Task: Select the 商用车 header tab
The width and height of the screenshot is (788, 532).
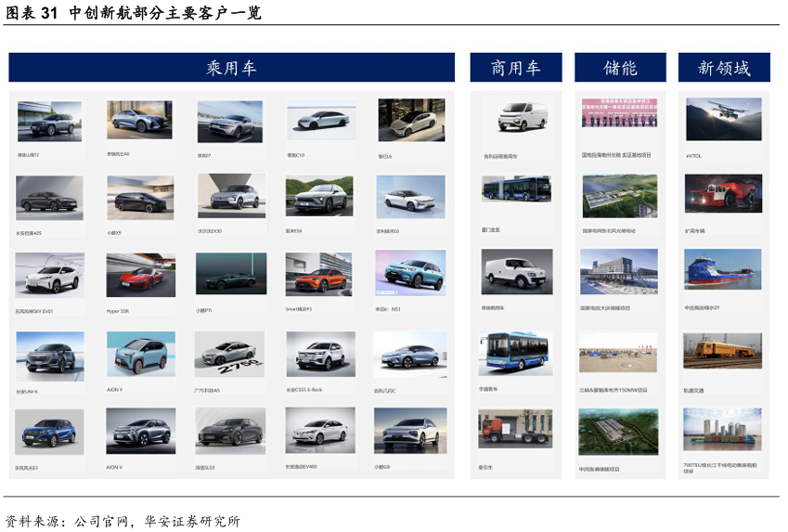Action: click(x=516, y=68)
